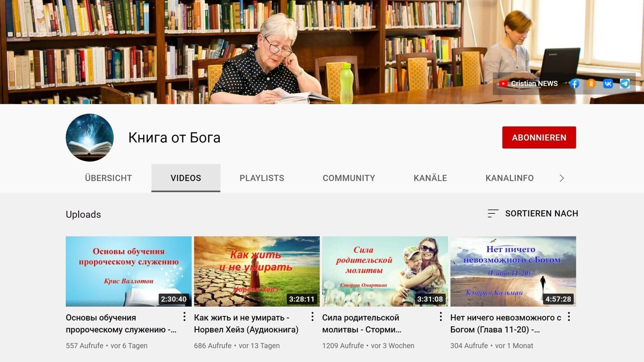Open the SORTIEREN NACH sort dropdown
Image resolution: width=644 pixels, height=362 pixels.
tap(533, 213)
